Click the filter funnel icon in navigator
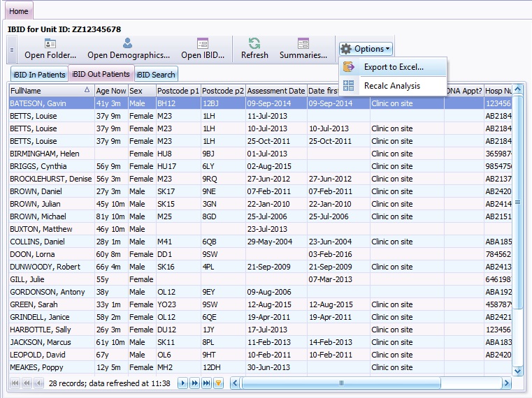The image size is (532, 398). (x=218, y=383)
